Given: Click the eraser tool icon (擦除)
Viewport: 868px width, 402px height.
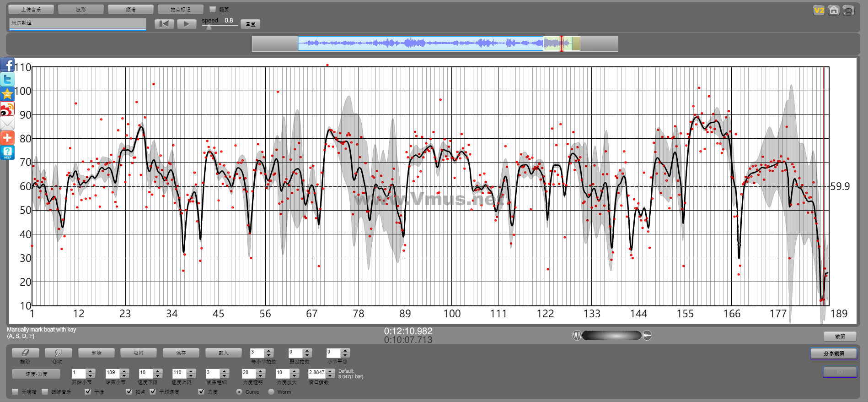Looking at the screenshot, I should (x=25, y=353).
